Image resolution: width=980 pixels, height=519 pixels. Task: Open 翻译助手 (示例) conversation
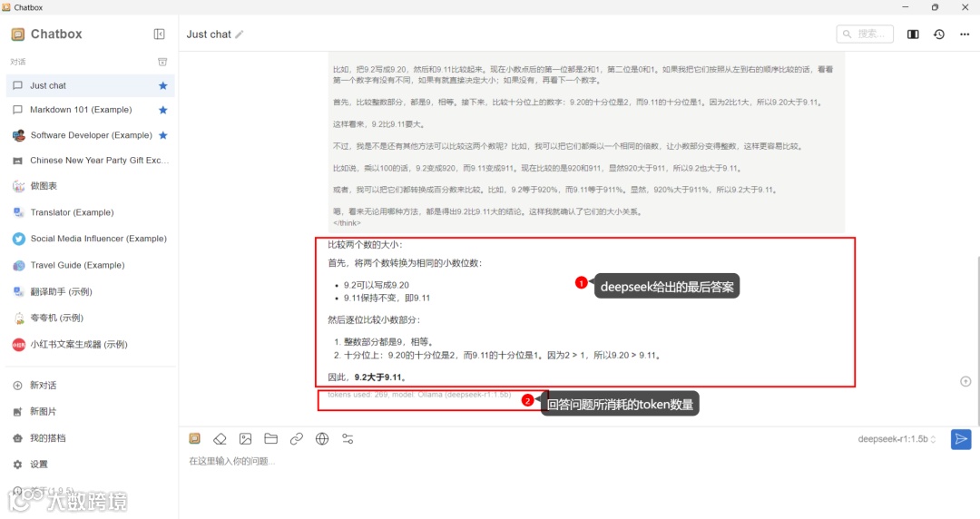[x=90, y=291]
